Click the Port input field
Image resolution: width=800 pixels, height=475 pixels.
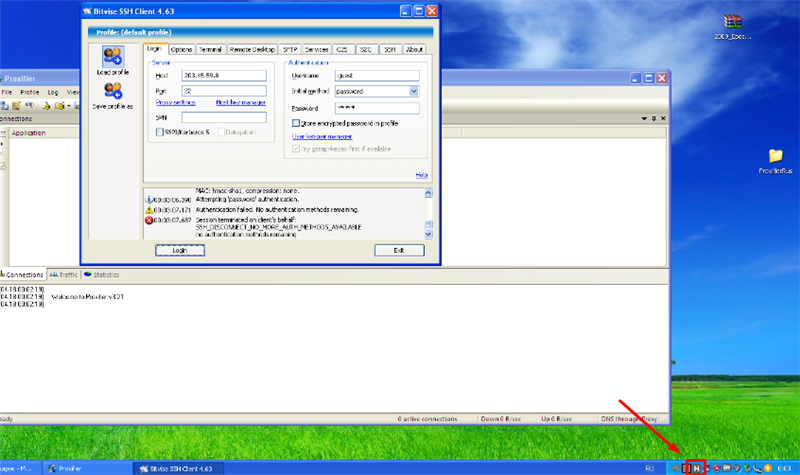tap(224, 91)
